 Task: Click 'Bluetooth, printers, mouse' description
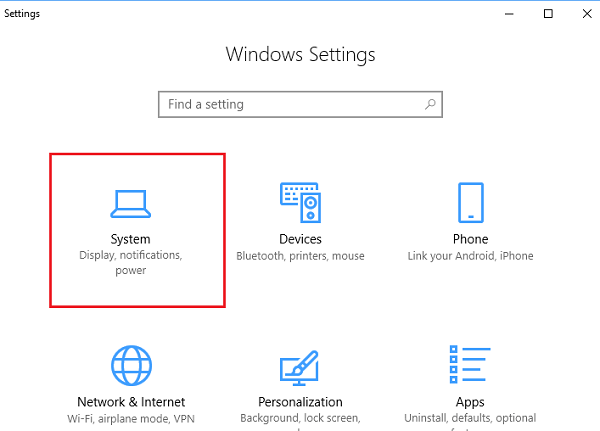(x=300, y=256)
